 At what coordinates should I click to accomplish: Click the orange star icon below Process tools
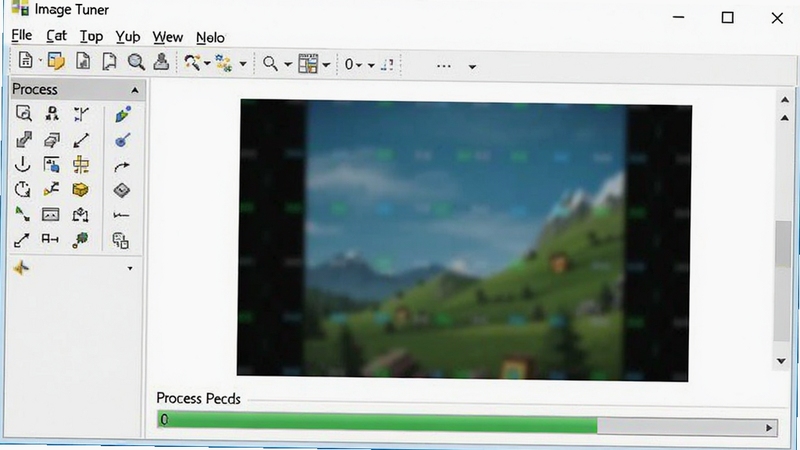(x=21, y=267)
